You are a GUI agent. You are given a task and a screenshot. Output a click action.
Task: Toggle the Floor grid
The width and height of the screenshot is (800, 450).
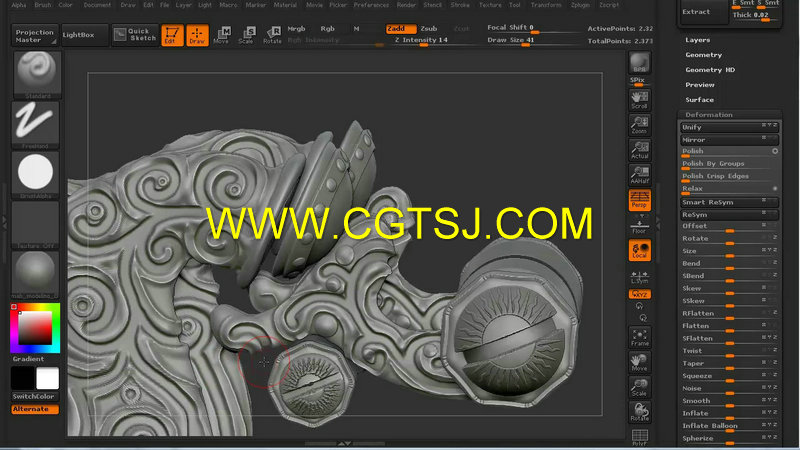(x=639, y=227)
